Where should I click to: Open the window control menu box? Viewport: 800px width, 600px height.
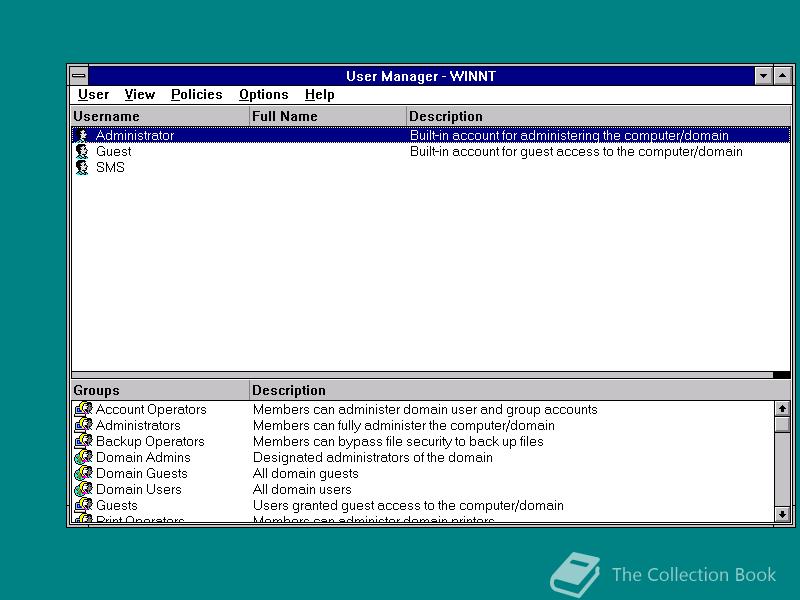(79, 76)
